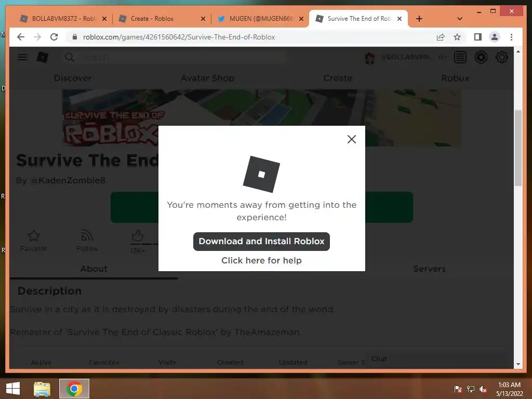
Task: Maximize the Chrome window
Action: click(493, 11)
